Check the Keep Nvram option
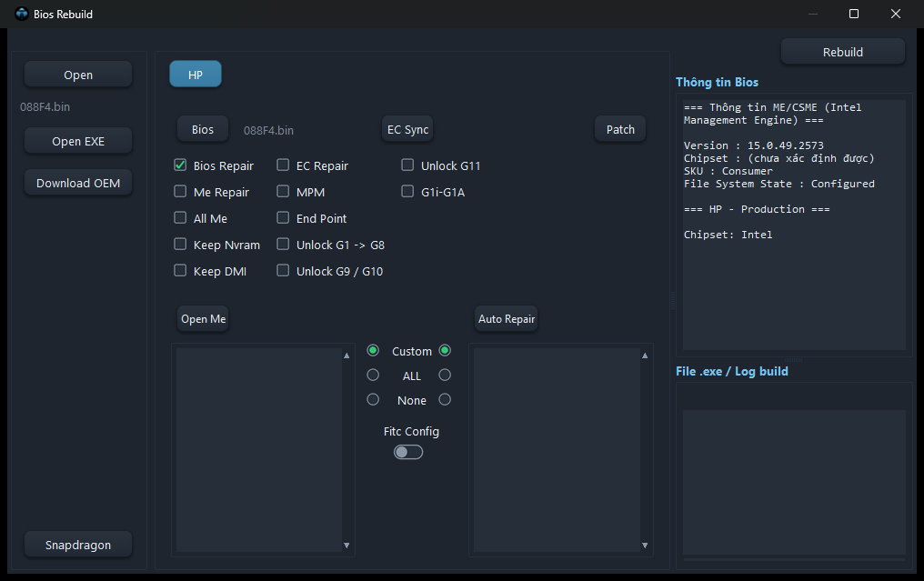924x581 pixels. pyautogui.click(x=180, y=244)
